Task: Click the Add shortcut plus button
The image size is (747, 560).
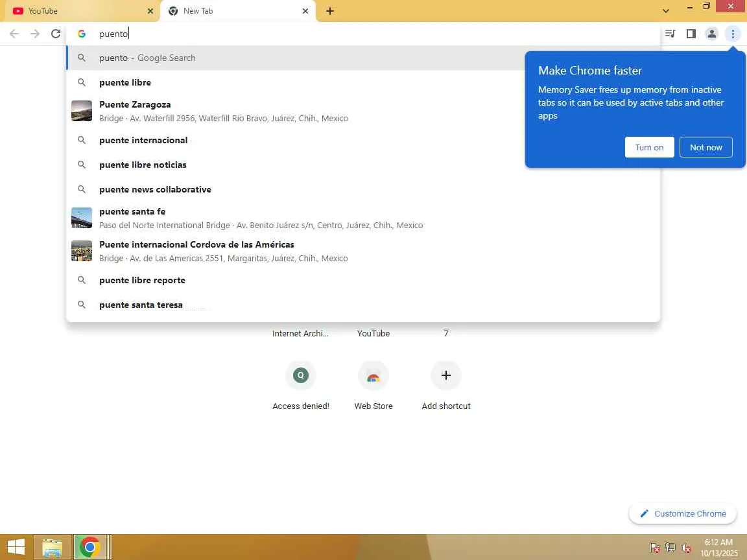Action: (446, 376)
